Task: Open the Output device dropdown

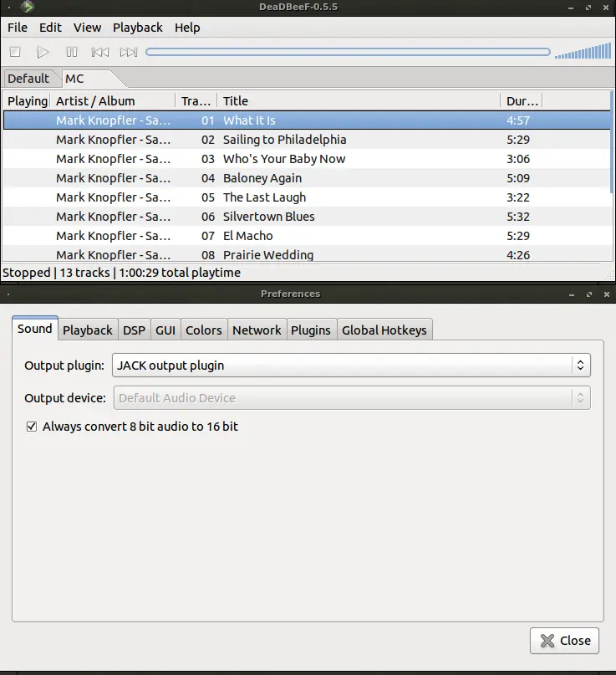Action: pyautogui.click(x=352, y=398)
